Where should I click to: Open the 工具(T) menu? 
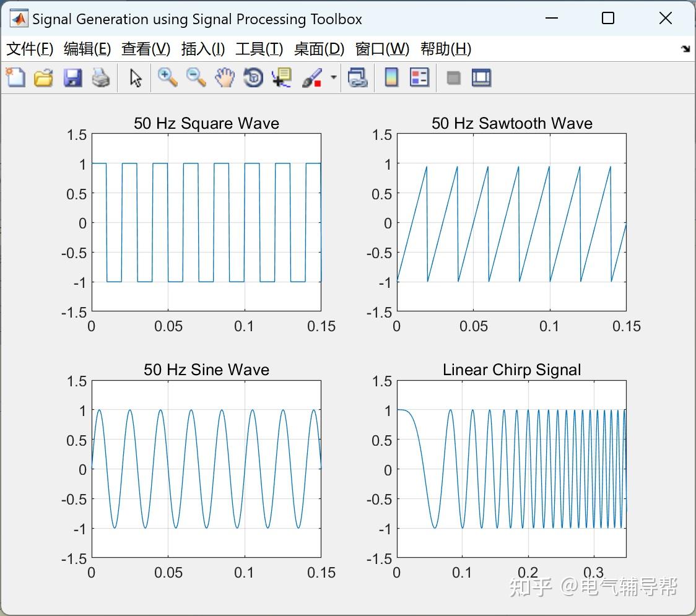coord(259,49)
